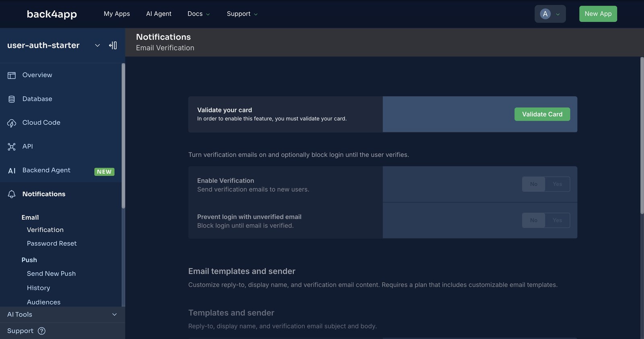Viewport: 644px width, 339px height.
Task: Open AI Agent in top navigation
Action: [159, 14]
